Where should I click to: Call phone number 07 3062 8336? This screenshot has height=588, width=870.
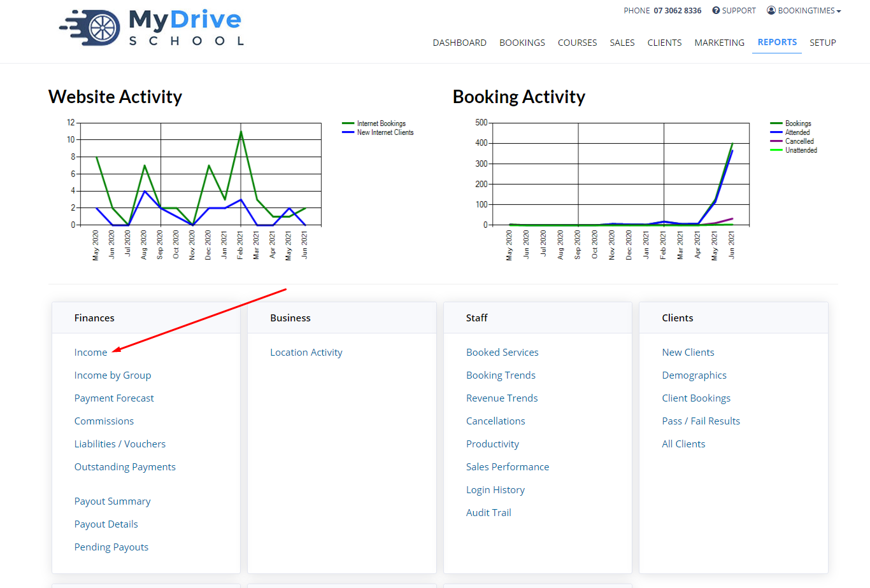coord(677,11)
